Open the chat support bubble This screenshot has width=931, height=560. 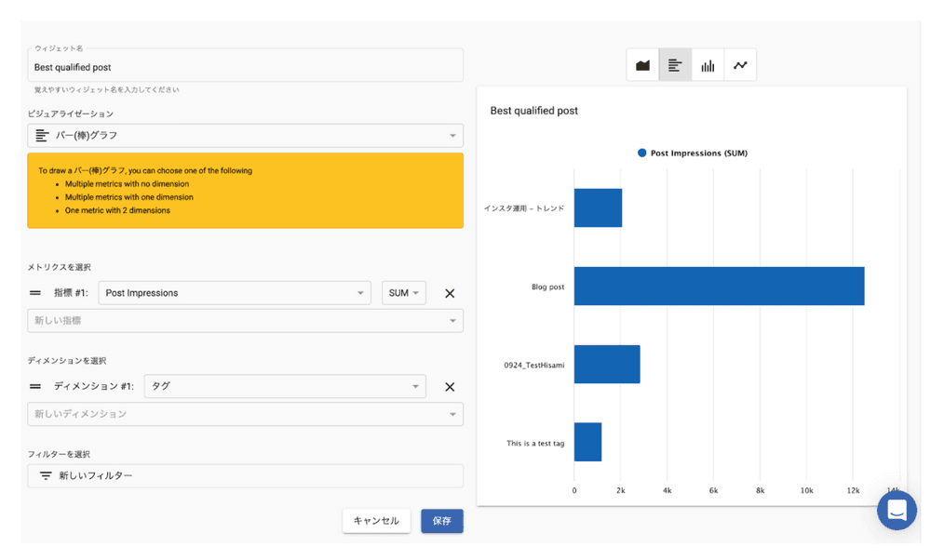point(897,510)
